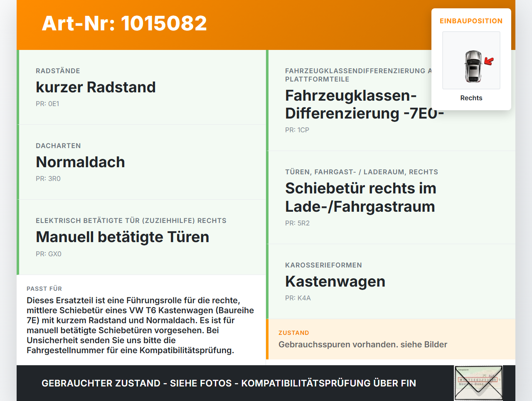Click the FAHRZEUGKLASSENDIFFERENZIERUNG label
532x401 pixels.
pos(358,75)
